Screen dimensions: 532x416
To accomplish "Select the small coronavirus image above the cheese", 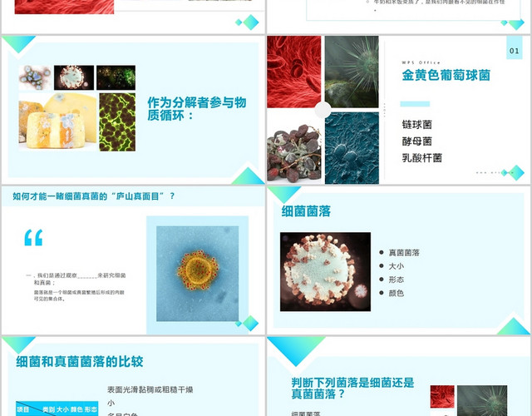I will (74, 77).
